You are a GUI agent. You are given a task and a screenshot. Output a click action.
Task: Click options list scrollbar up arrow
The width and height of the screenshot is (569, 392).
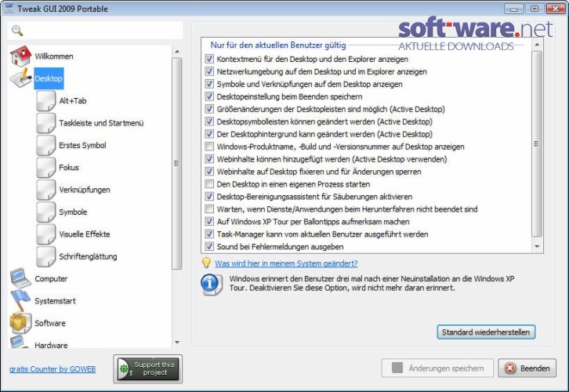(537, 44)
